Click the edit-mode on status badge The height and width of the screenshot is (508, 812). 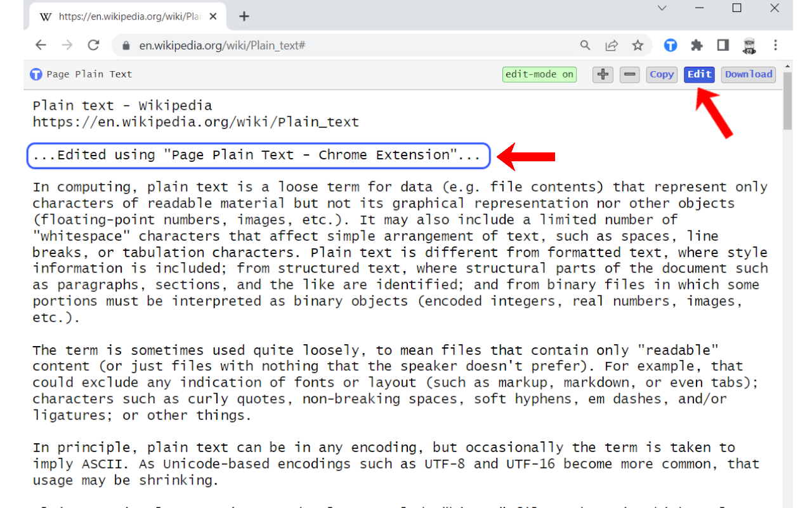539,74
